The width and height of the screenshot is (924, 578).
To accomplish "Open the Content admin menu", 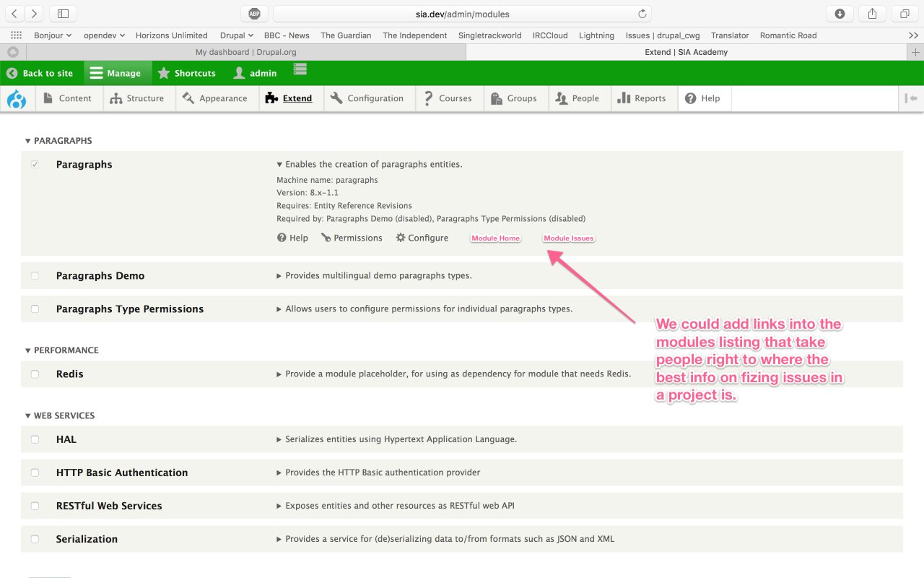I will (x=67, y=98).
